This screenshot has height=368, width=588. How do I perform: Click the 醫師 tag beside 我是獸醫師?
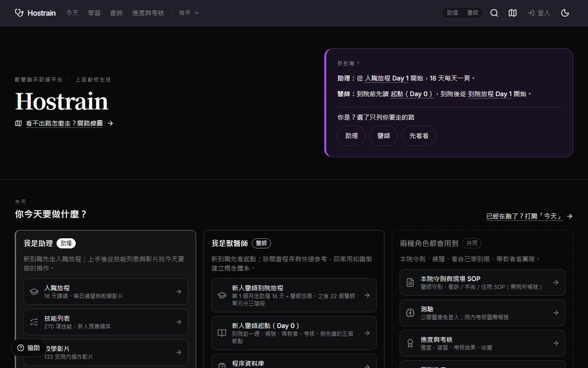[x=261, y=243]
